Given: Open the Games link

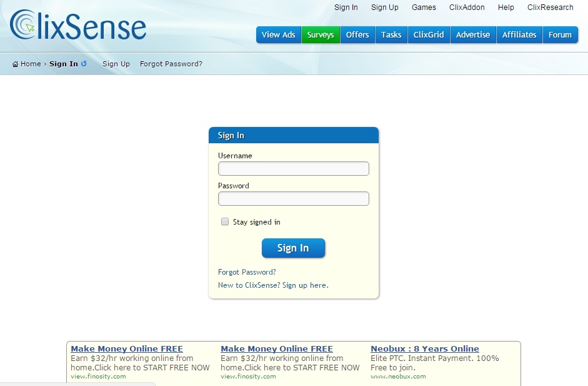Looking at the screenshot, I should 424,8.
